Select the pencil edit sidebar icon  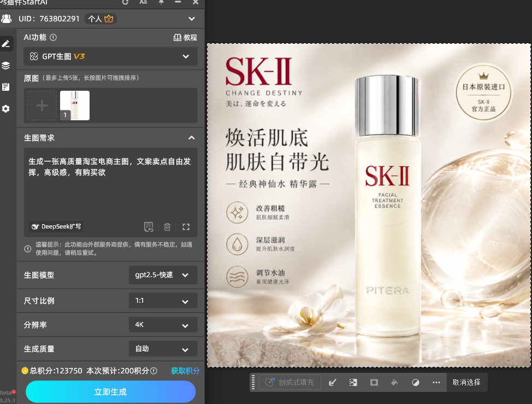click(6, 44)
